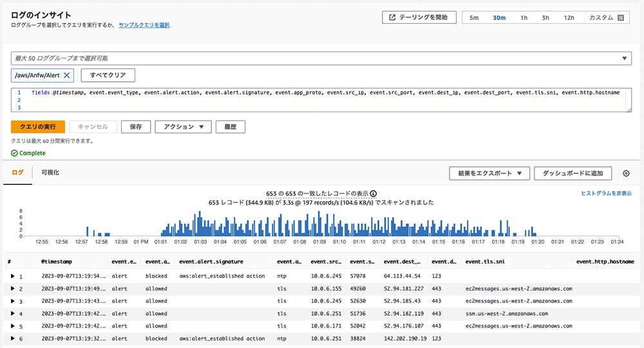Image resolution: width=644 pixels, height=348 pixels.
Task: Click timestamp 2023-09-07T13:19:54 cell
Action: coord(73,276)
